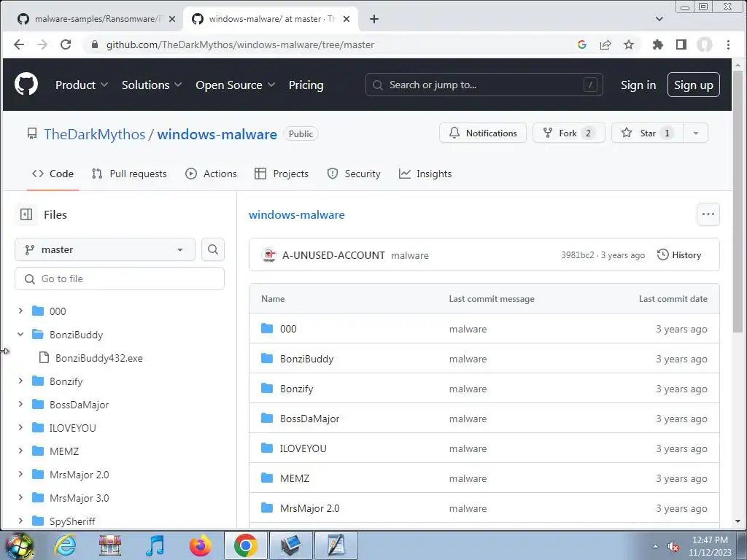Expand the Product menu
The image size is (747, 560).
coord(82,85)
